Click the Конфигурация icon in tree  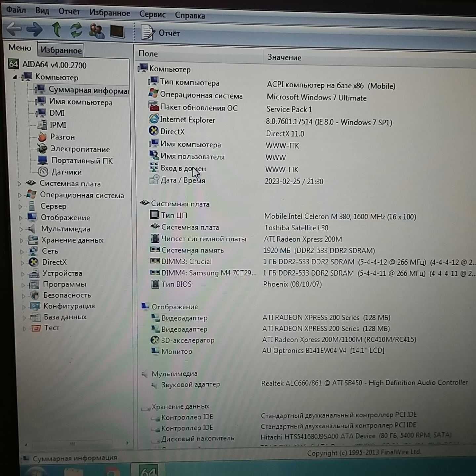(35, 306)
